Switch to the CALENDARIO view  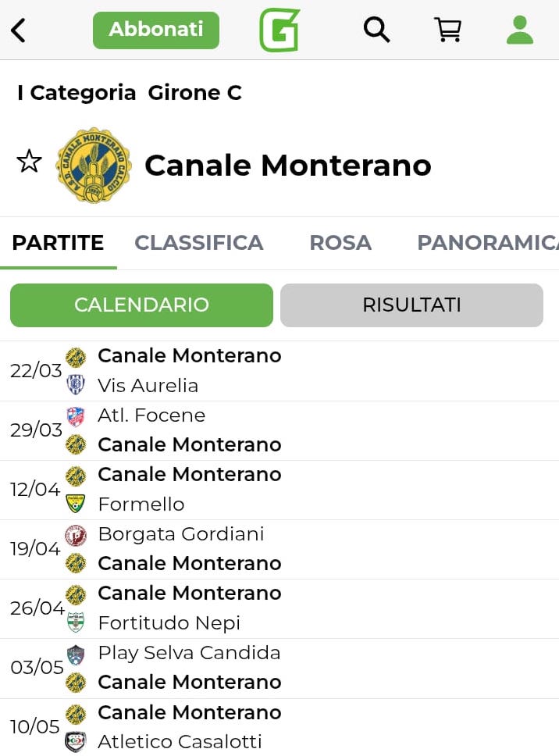pyautogui.click(x=141, y=305)
